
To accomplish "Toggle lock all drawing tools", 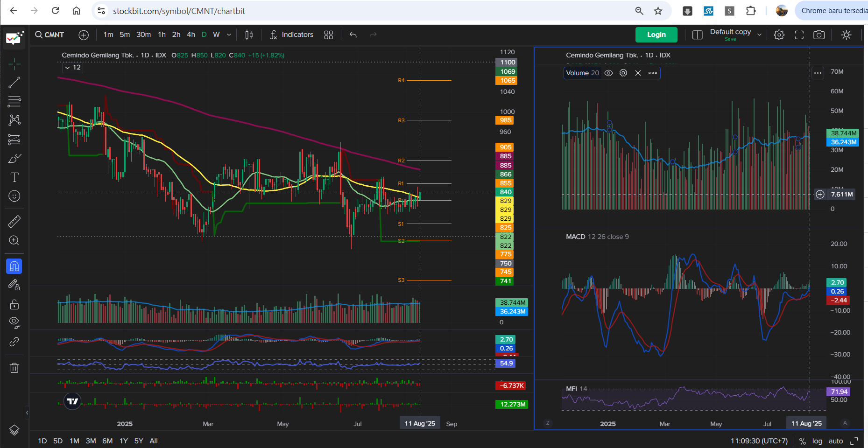I will click(14, 304).
